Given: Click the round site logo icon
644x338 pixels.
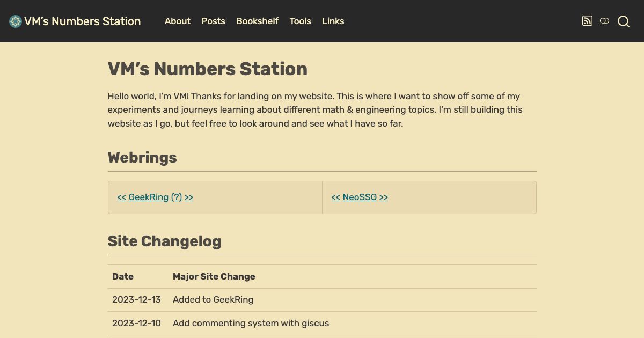Looking at the screenshot, I should [x=14, y=21].
